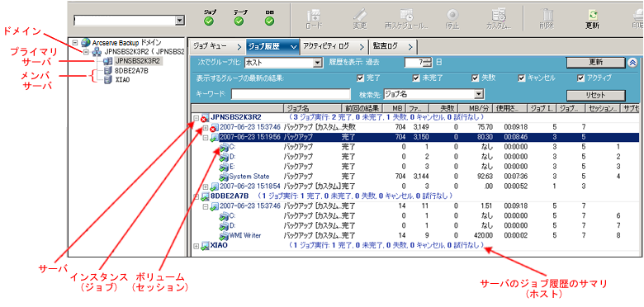Click the 停止 toolbar icon
644x307 pixels.
coord(452,15)
